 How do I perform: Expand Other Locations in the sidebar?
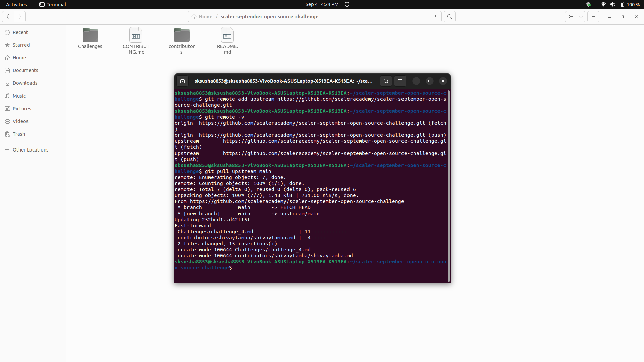coord(30,149)
